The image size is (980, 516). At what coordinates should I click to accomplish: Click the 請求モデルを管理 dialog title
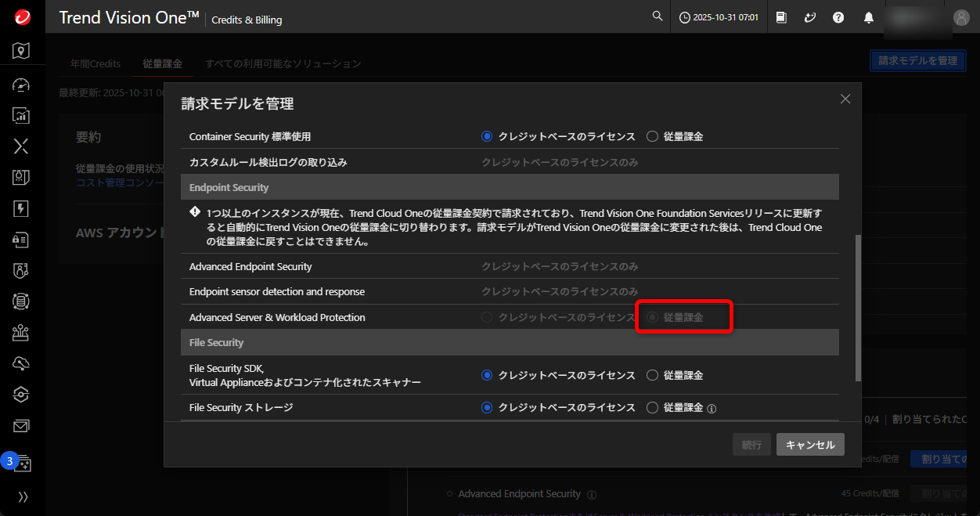[237, 103]
